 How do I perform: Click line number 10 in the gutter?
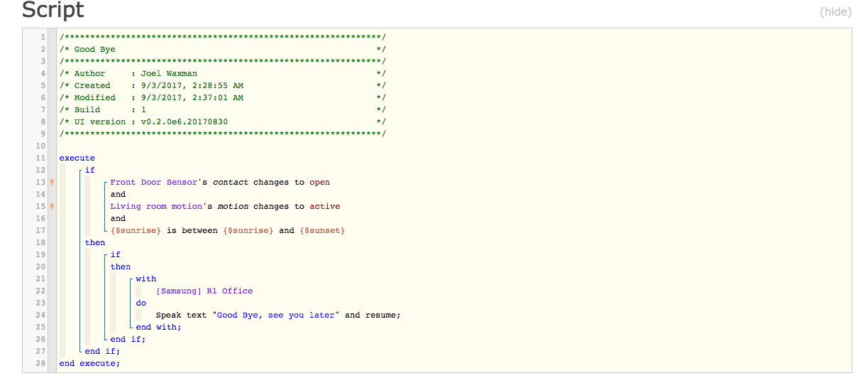[42, 146]
